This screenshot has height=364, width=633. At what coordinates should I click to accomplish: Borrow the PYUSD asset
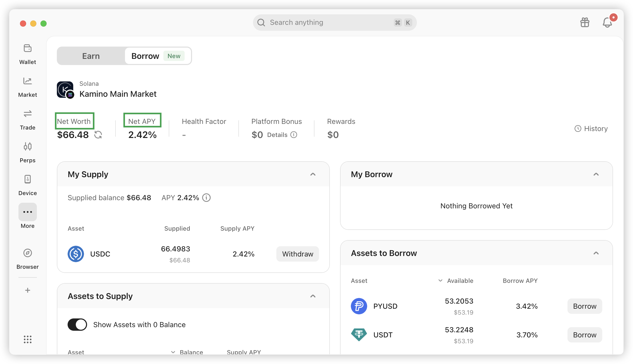click(585, 306)
